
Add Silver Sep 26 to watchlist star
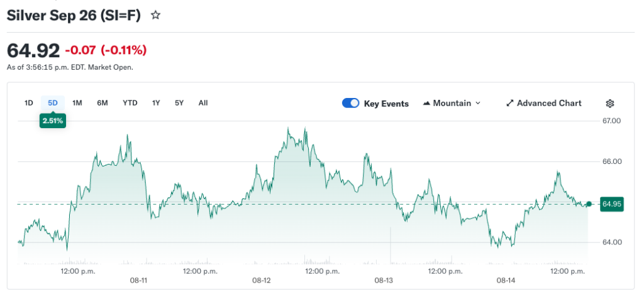click(155, 16)
